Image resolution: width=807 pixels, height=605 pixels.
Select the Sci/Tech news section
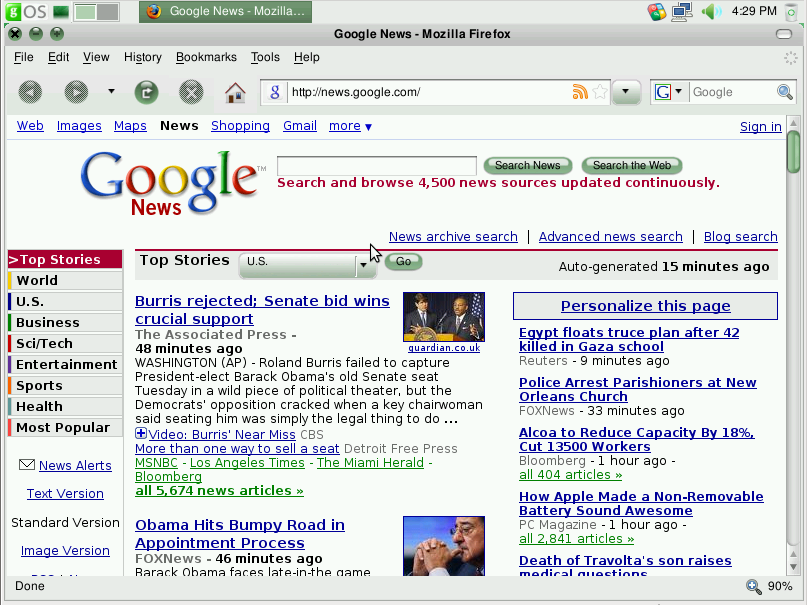point(65,344)
